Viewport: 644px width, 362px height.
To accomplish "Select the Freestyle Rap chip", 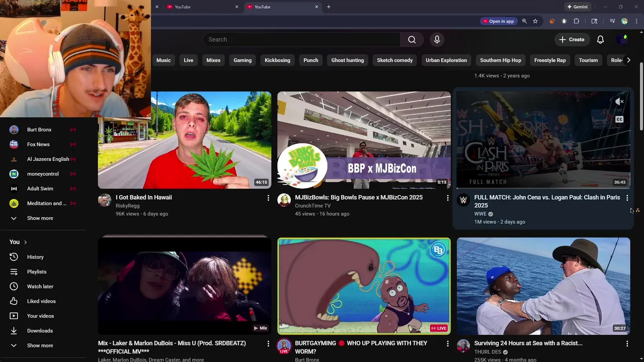I will coord(550,60).
